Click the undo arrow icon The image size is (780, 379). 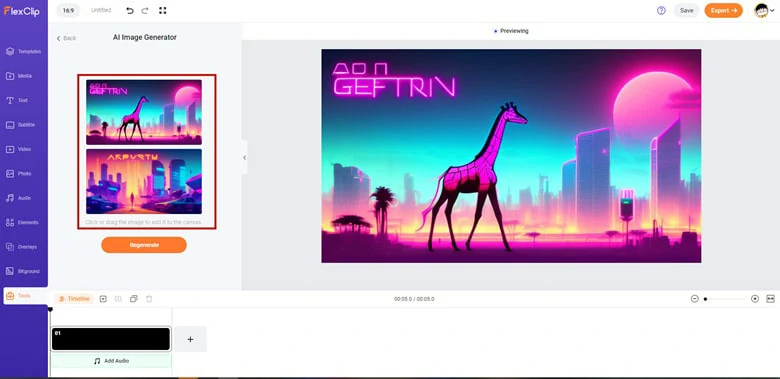[x=130, y=10]
